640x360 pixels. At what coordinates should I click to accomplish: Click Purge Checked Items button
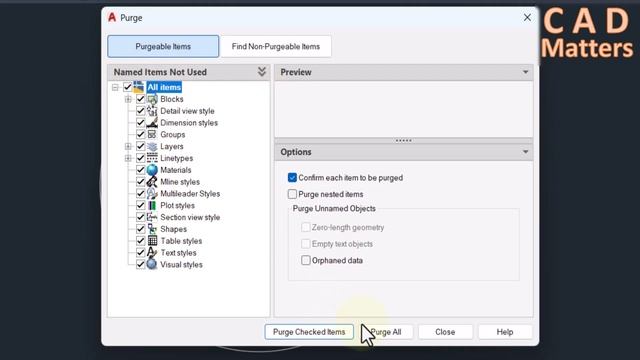point(309,332)
